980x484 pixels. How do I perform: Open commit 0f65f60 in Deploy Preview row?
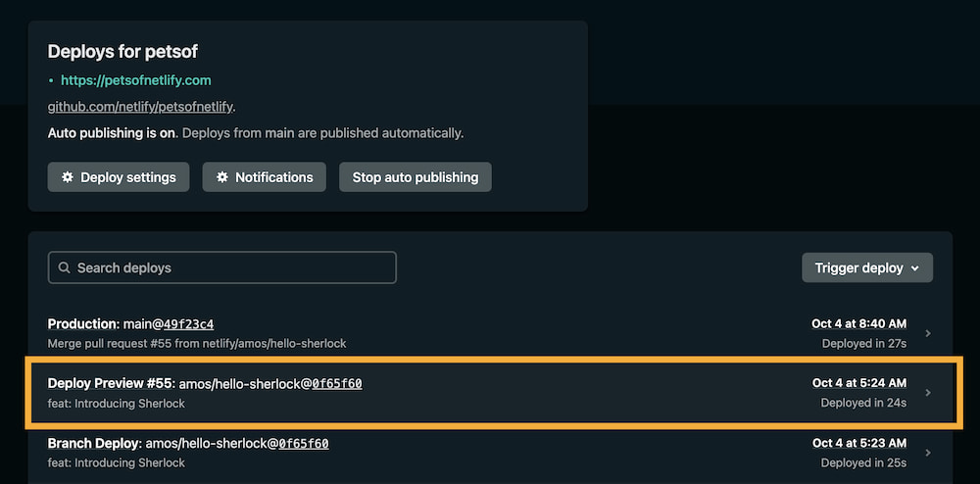[336, 383]
